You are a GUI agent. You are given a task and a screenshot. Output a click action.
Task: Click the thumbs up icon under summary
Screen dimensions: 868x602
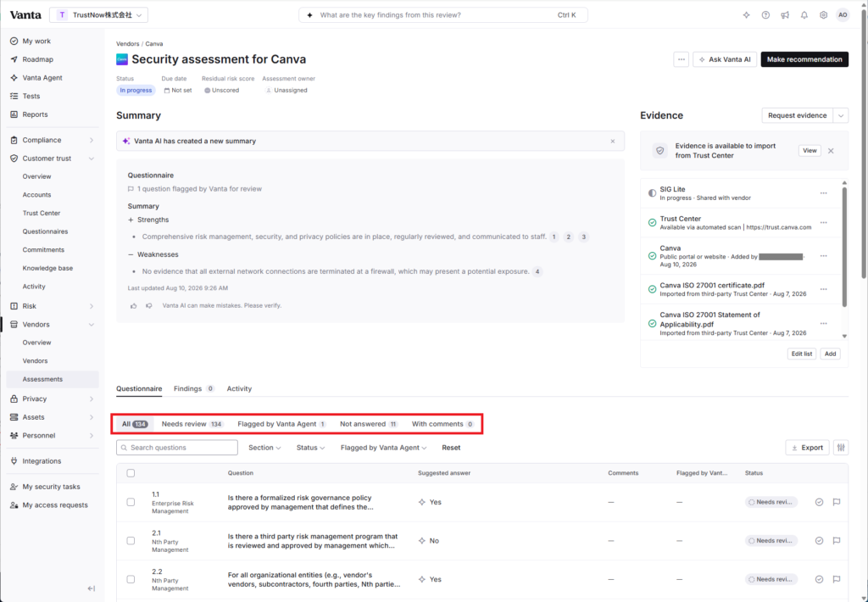click(x=133, y=306)
